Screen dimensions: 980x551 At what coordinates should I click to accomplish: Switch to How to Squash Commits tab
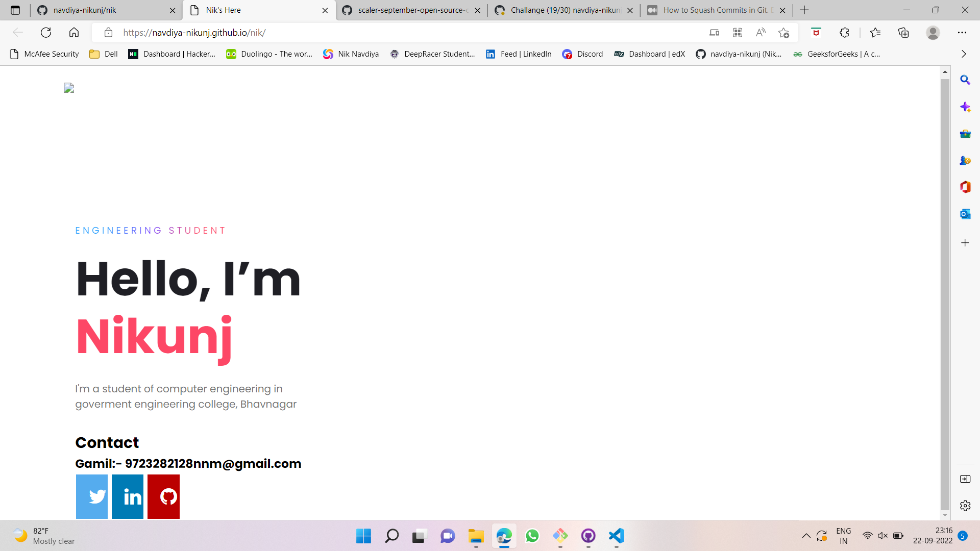715,10
